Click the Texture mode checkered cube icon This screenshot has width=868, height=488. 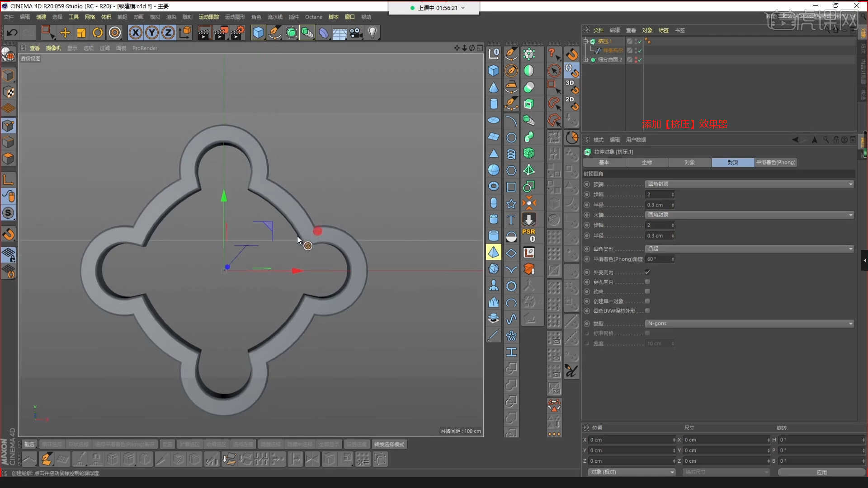[x=9, y=92]
